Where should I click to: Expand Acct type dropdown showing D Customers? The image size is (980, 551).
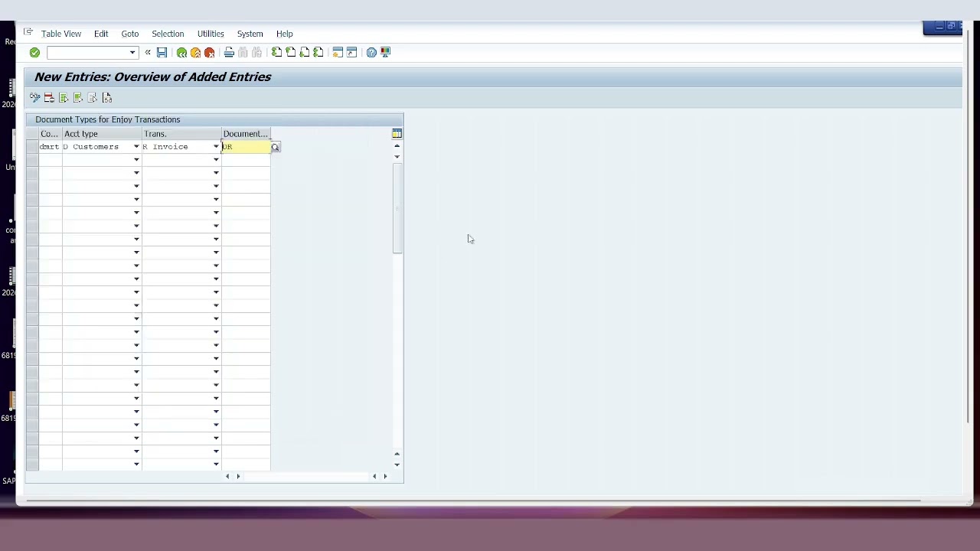[136, 147]
